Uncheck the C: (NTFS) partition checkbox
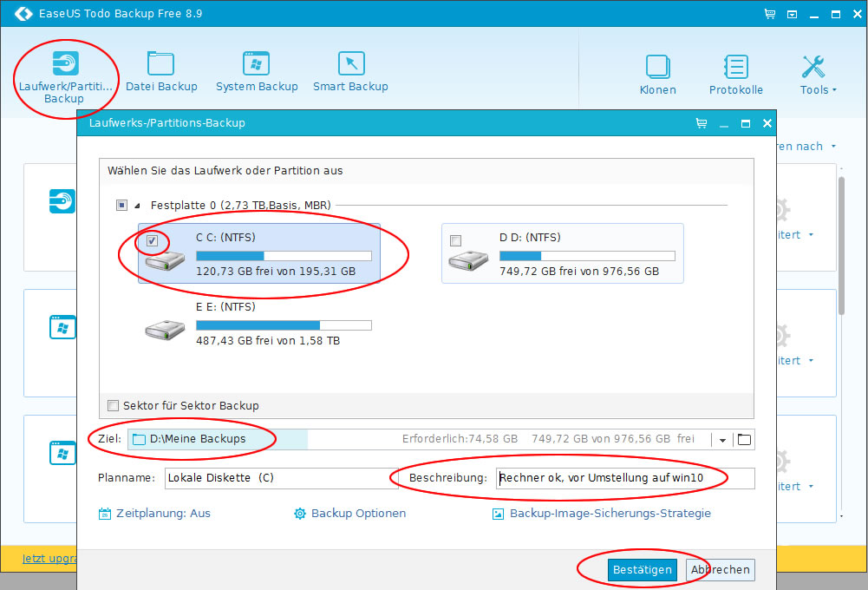The image size is (868, 590). click(152, 240)
